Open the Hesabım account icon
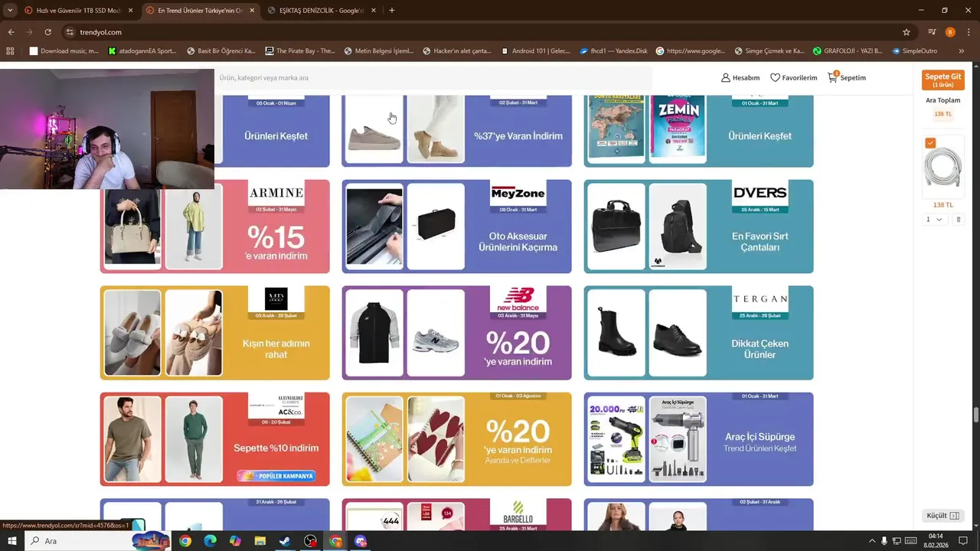The image size is (980, 551). click(726, 77)
